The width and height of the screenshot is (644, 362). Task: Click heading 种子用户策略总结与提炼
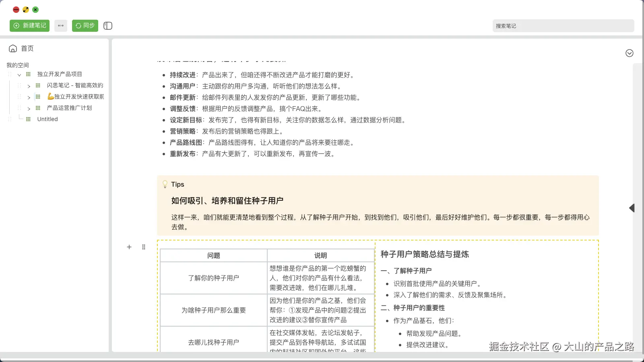pyautogui.click(x=425, y=254)
